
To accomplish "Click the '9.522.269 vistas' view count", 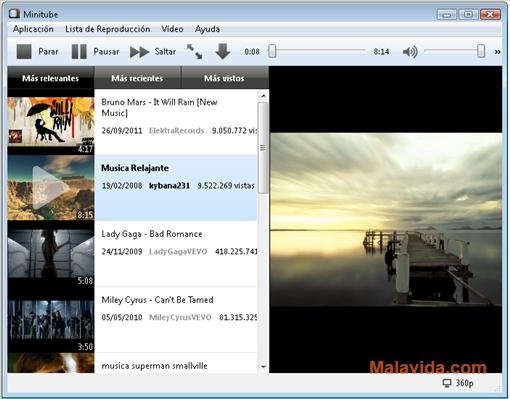I will [226, 186].
